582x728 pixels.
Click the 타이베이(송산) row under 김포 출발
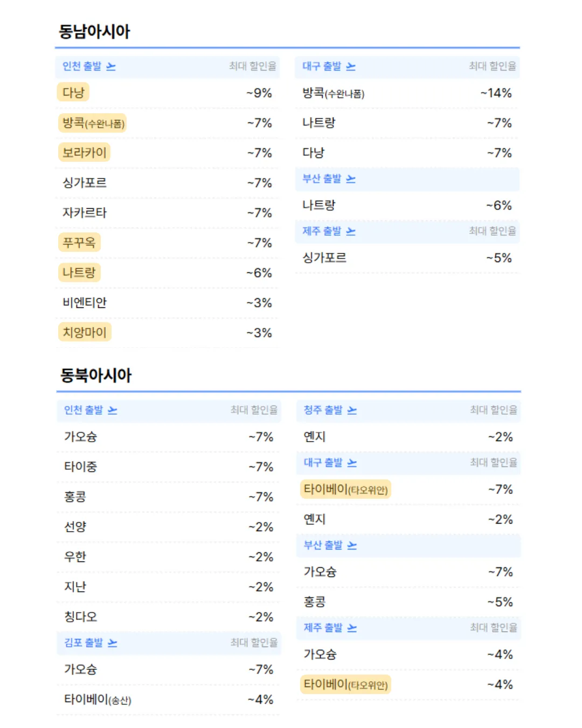169,699
